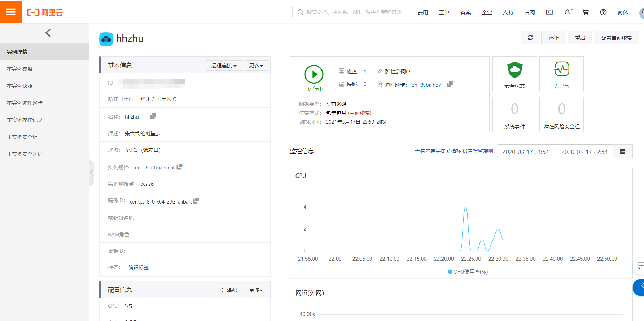This screenshot has height=321, width=644.
Task: Select 本实例磁盘 in sidebar
Action: 44,69
